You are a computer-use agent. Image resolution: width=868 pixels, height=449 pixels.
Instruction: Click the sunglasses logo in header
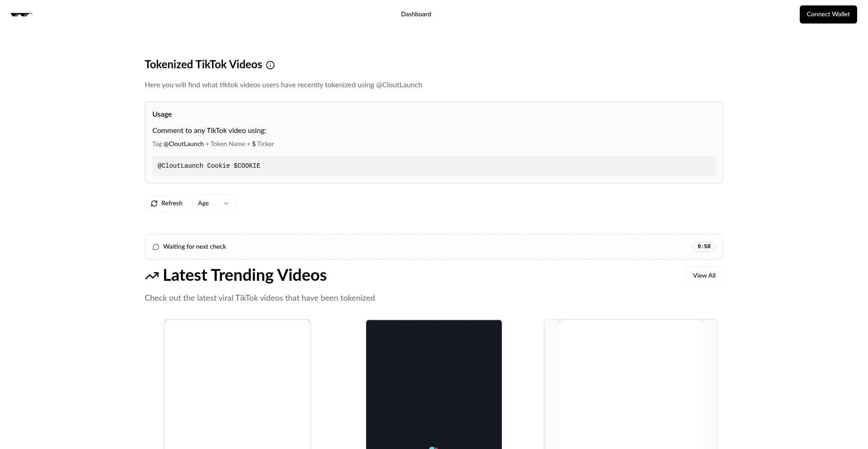click(21, 14)
